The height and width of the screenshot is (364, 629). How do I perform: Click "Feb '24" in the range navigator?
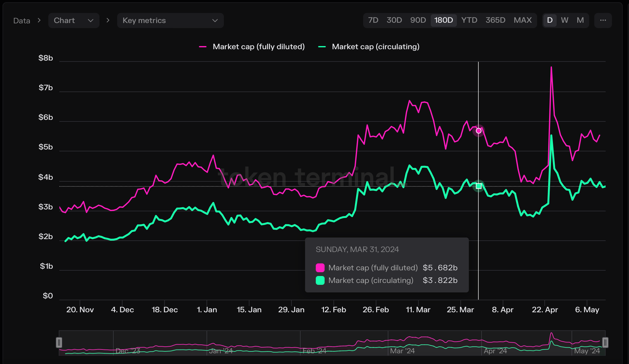pyautogui.click(x=314, y=351)
